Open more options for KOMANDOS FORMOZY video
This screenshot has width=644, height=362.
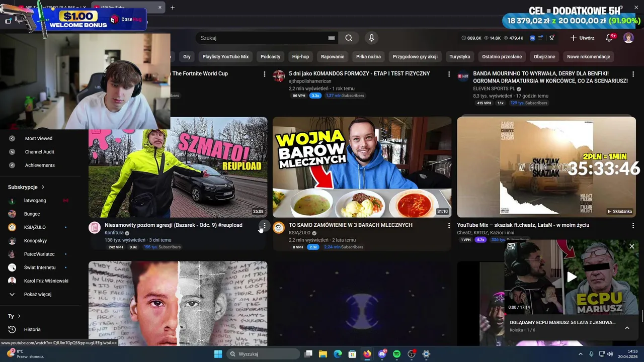[x=449, y=74]
